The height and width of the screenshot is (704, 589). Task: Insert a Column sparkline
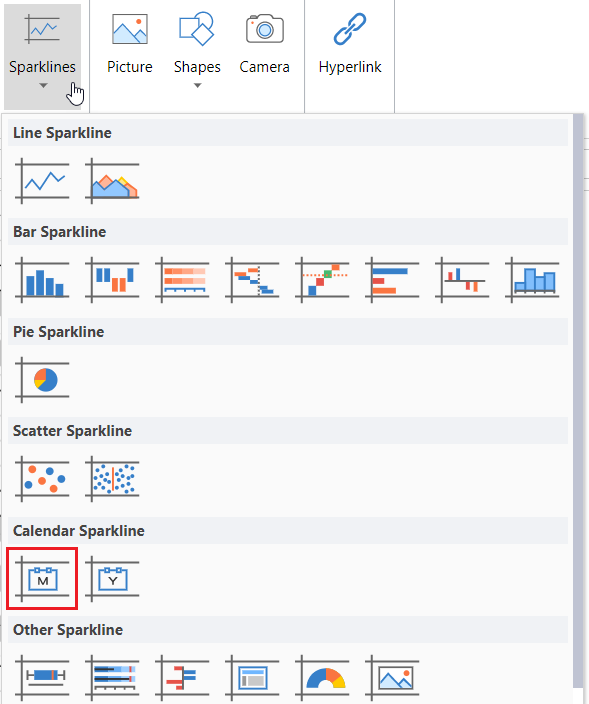42,280
